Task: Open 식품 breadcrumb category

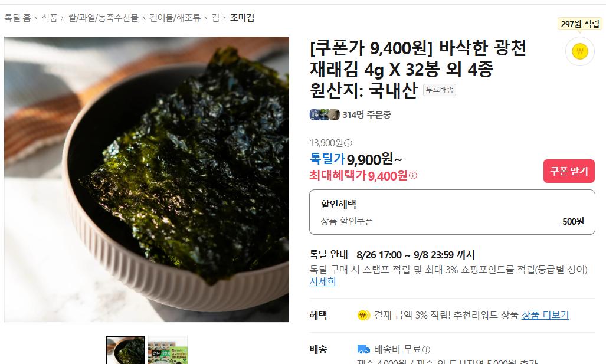Action: point(50,18)
